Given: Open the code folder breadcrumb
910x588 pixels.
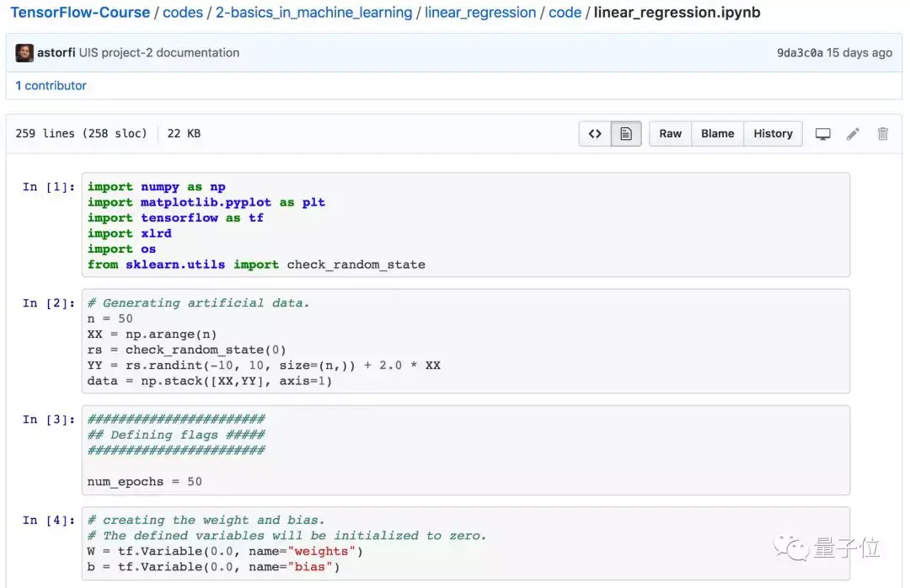Looking at the screenshot, I should tap(565, 12).
